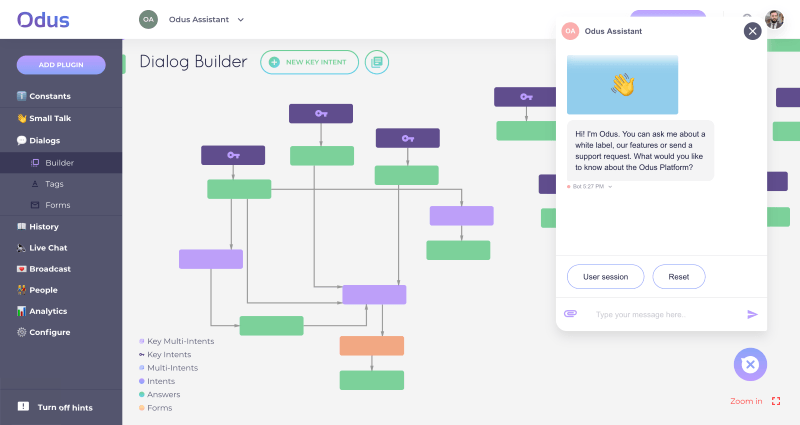Click the User session button

tap(605, 276)
